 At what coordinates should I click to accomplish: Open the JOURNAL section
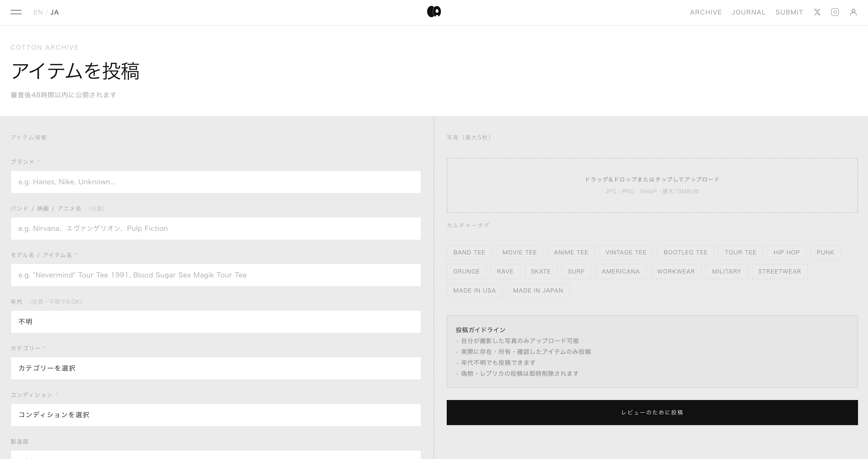tap(748, 12)
